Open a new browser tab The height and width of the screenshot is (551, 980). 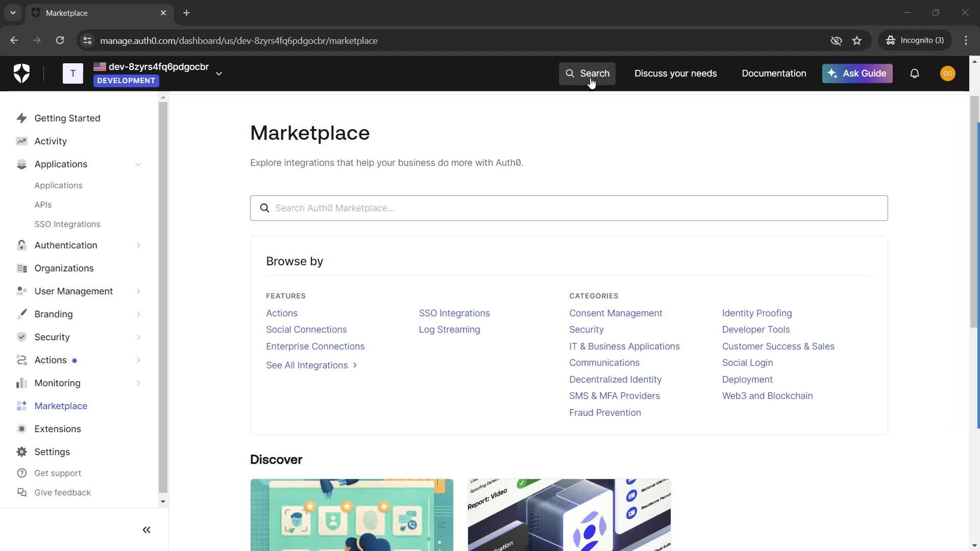pos(187,13)
